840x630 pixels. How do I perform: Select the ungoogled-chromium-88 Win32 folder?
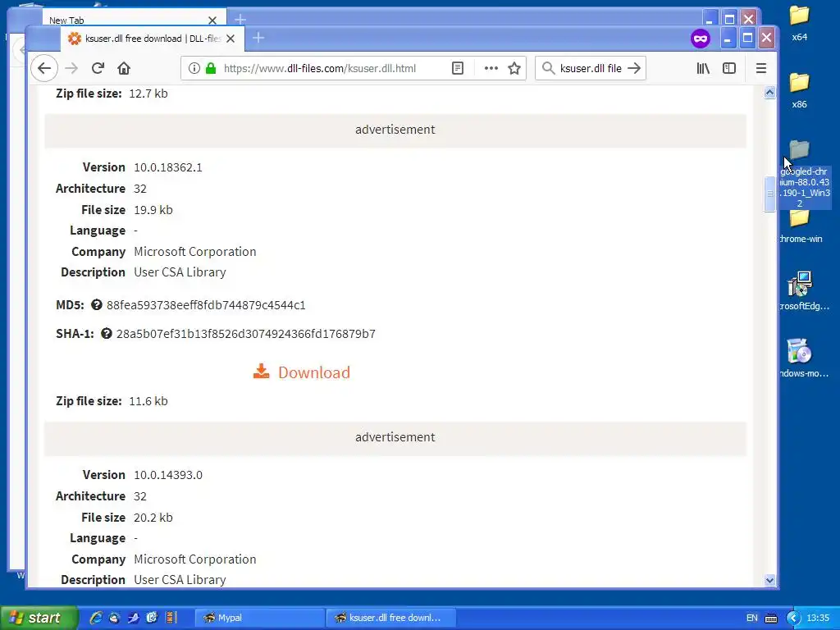pyautogui.click(x=804, y=174)
